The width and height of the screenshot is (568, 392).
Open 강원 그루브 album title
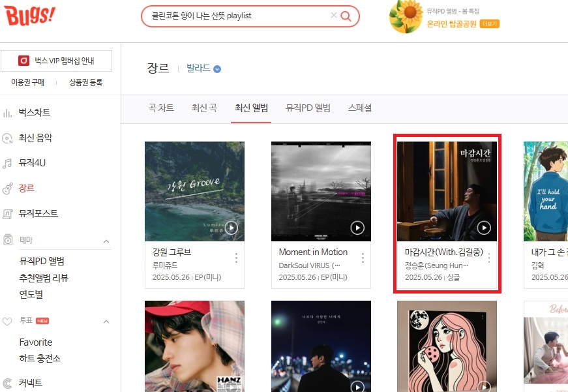pos(172,252)
